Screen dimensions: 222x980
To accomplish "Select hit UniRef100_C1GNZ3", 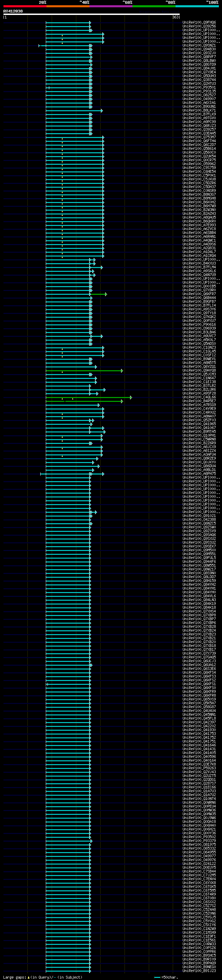I will [199, 347].
